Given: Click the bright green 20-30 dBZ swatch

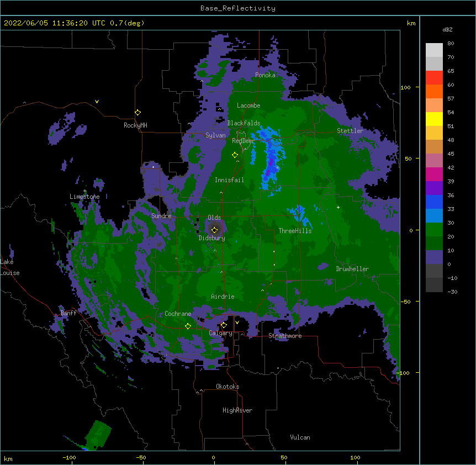Looking at the screenshot, I should pyautogui.click(x=434, y=230).
